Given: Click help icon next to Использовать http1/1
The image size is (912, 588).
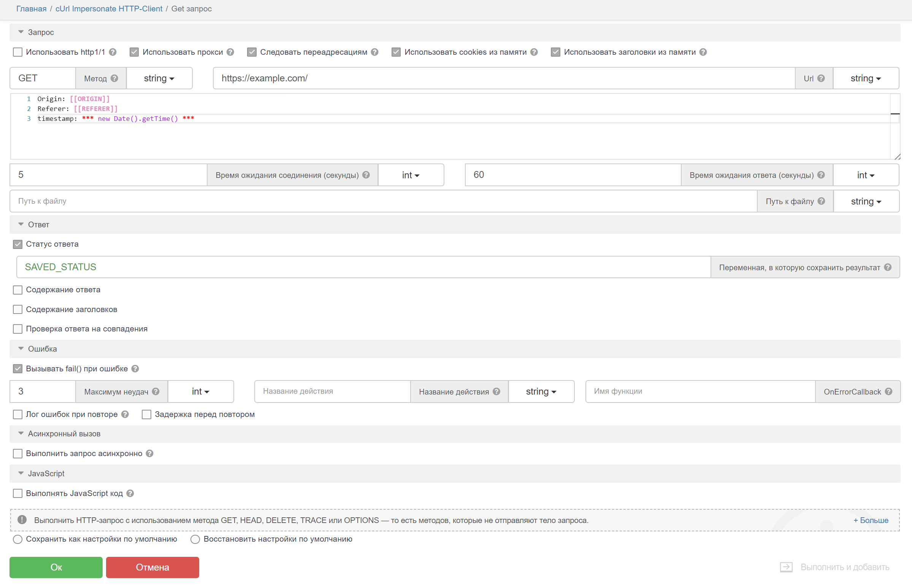Looking at the screenshot, I should [113, 52].
